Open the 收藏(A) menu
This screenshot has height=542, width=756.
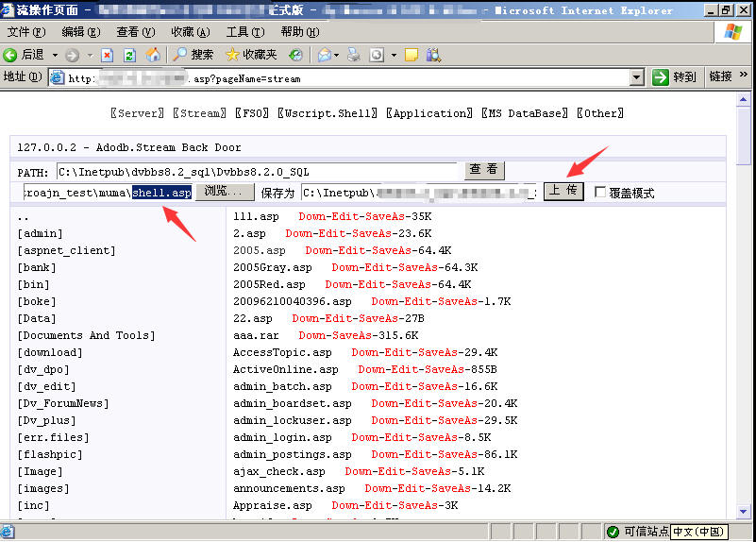tap(191, 32)
